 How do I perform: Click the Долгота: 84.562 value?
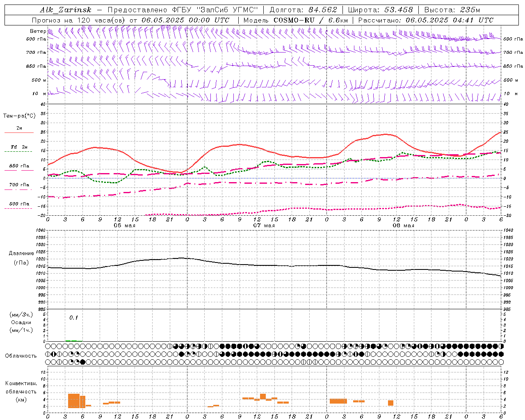point(303,10)
